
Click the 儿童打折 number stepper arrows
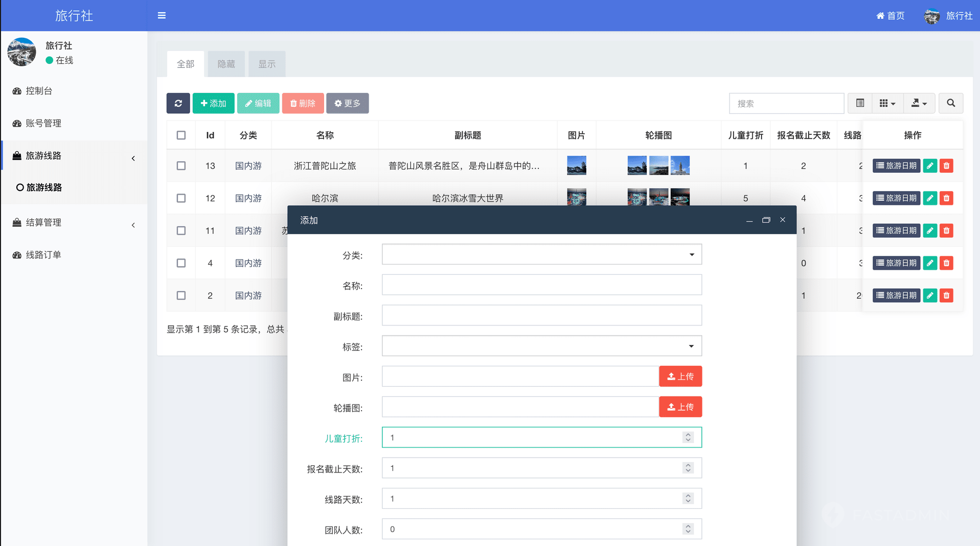click(x=688, y=437)
